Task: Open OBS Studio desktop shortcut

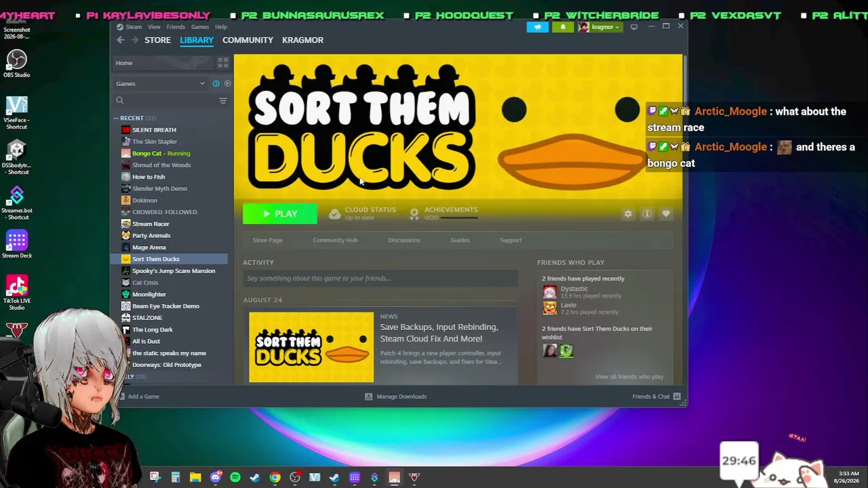Action: [17, 64]
